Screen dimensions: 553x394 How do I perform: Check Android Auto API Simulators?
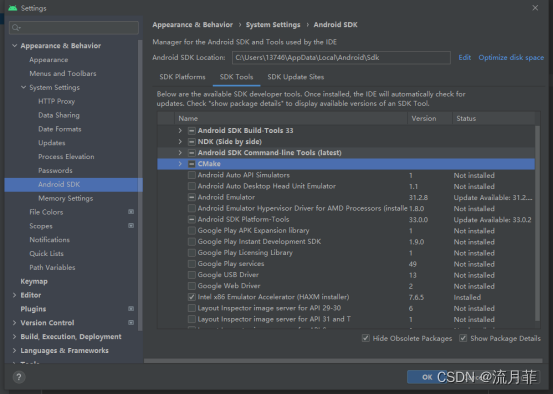pos(192,175)
